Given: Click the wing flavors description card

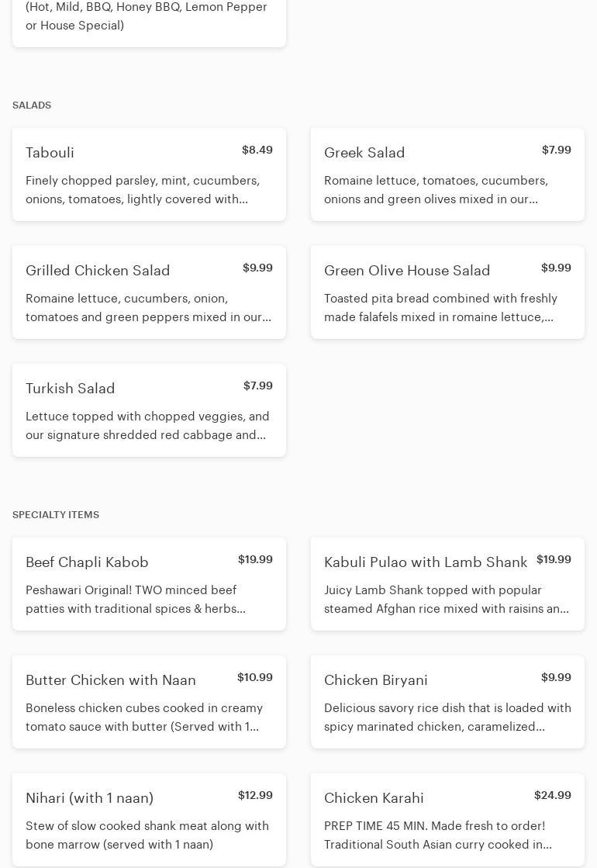Looking at the screenshot, I should [149, 17].
